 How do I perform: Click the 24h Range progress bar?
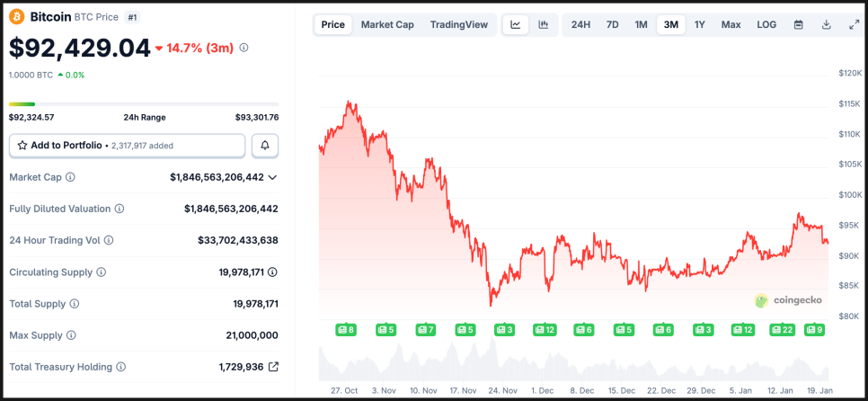click(144, 104)
